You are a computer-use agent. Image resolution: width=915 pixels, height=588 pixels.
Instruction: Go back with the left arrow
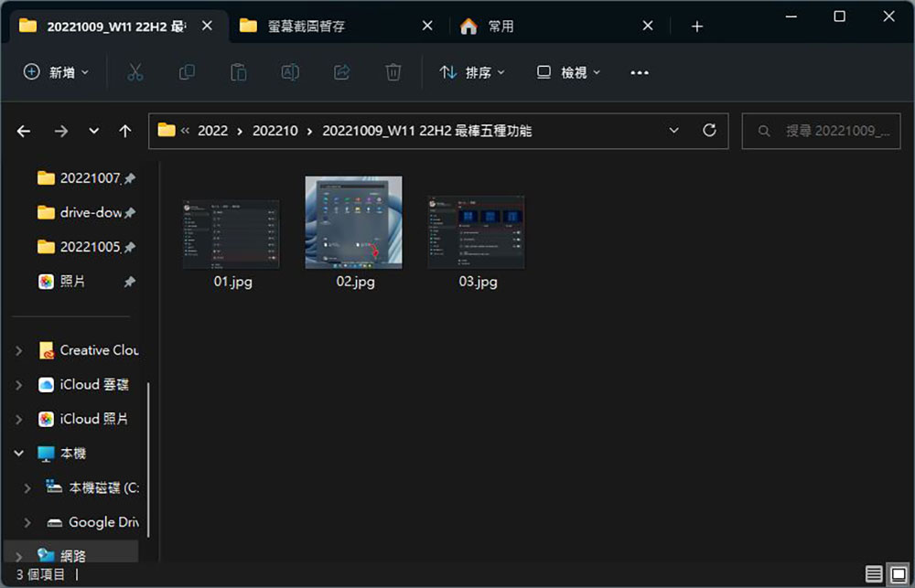click(24, 132)
